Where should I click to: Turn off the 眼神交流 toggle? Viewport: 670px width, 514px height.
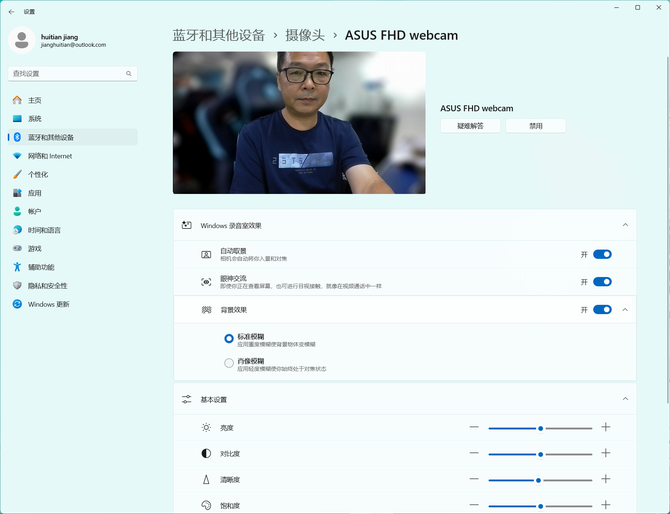click(x=602, y=282)
